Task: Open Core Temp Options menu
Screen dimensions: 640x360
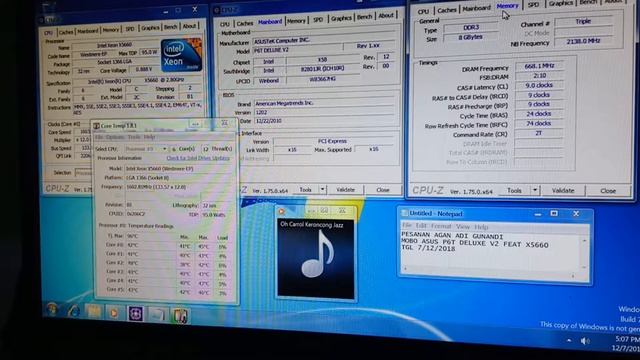Action: click(115, 137)
